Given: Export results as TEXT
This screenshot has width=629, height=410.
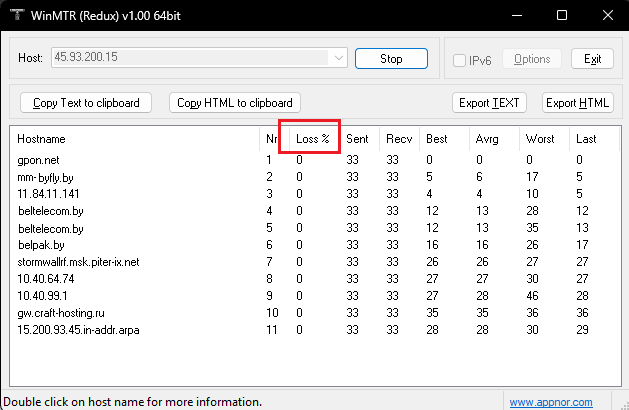Looking at the screenshot, I should [x=489, y=103].
